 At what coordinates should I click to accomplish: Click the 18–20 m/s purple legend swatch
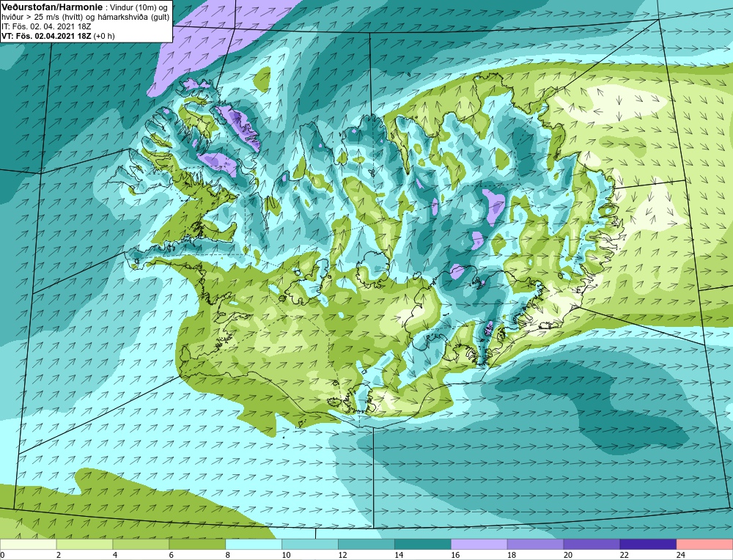tap(535, 545)
